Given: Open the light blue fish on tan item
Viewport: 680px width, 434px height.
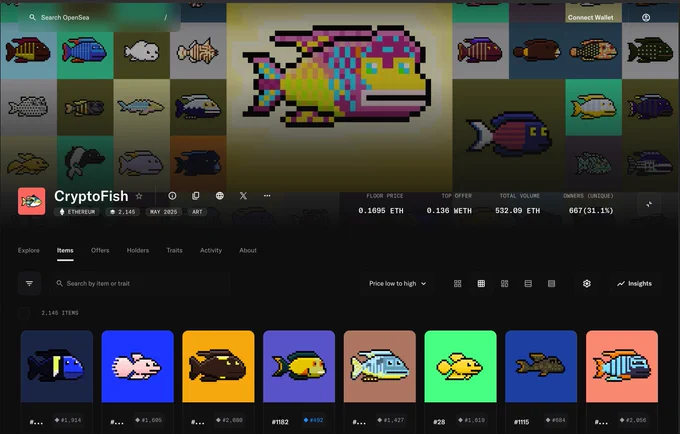Looking at the screenshot, I should (x=379, y=366).
